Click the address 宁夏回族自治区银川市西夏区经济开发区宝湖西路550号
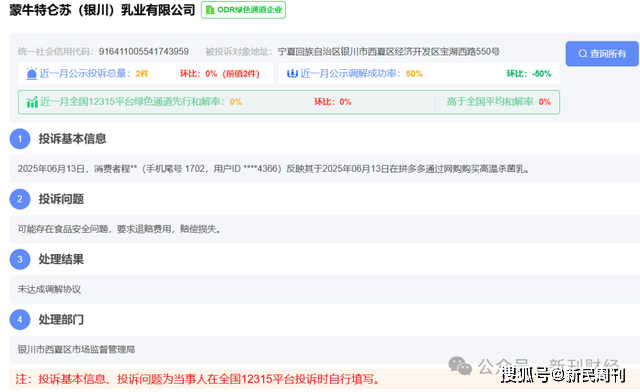640x392 pixels. click(389, 51)
